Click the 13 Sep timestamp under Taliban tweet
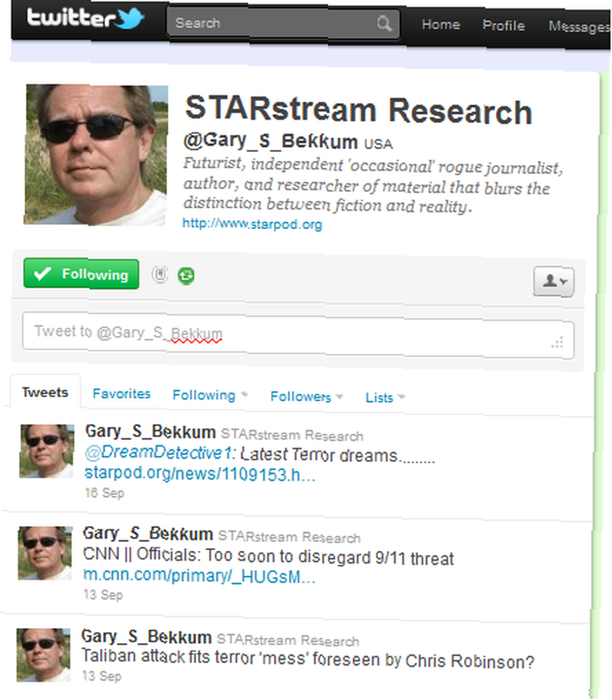 tap(102, 676)
